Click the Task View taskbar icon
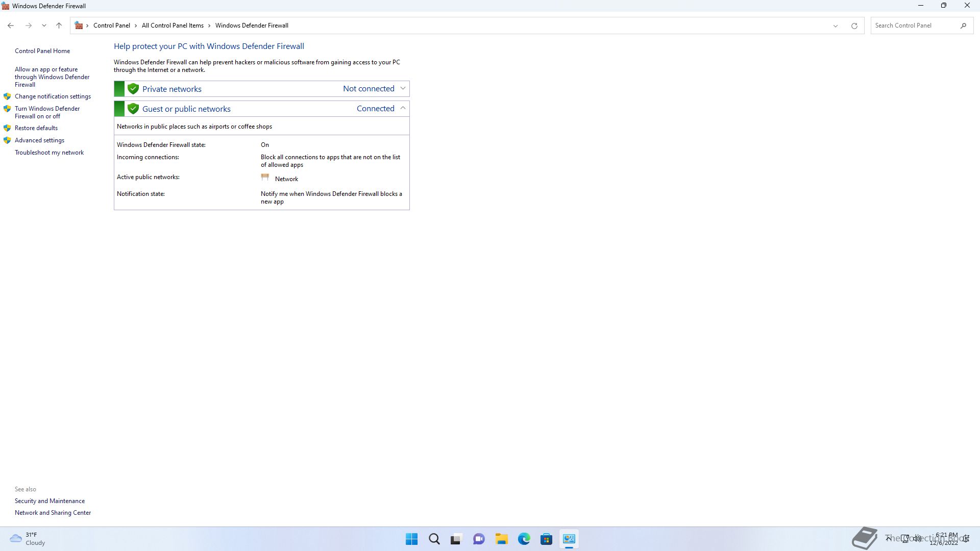 456,539
